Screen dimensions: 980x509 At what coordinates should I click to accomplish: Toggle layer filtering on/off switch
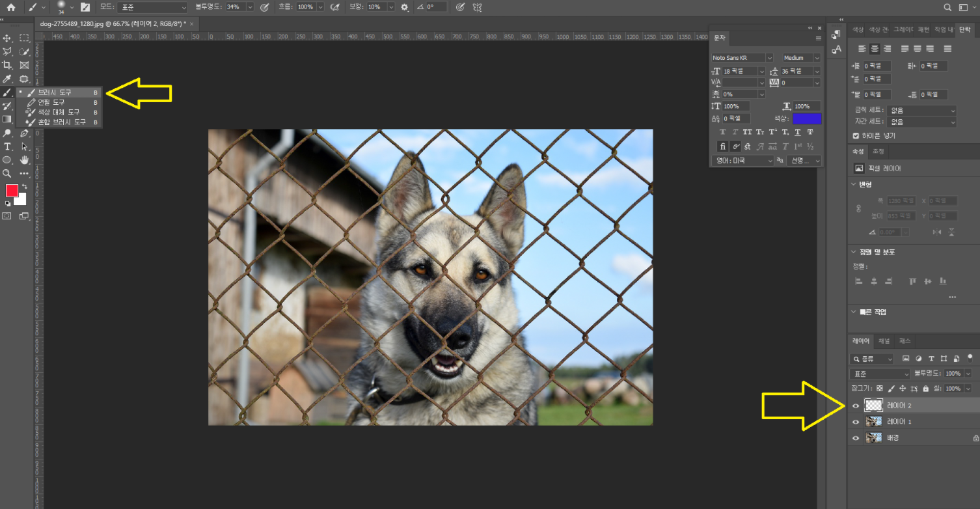(970, 357)
